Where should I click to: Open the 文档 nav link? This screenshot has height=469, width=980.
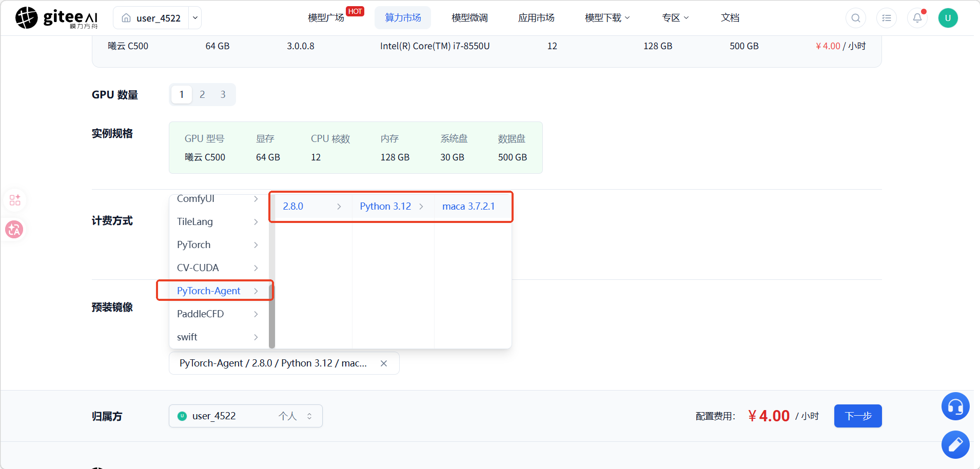click(x=730, y=18)
